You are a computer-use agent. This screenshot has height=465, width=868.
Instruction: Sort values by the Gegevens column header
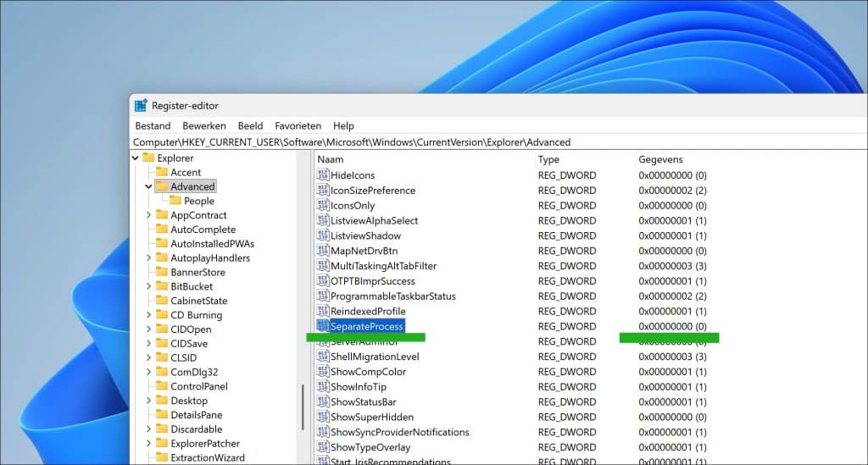[x=660, y=159]
